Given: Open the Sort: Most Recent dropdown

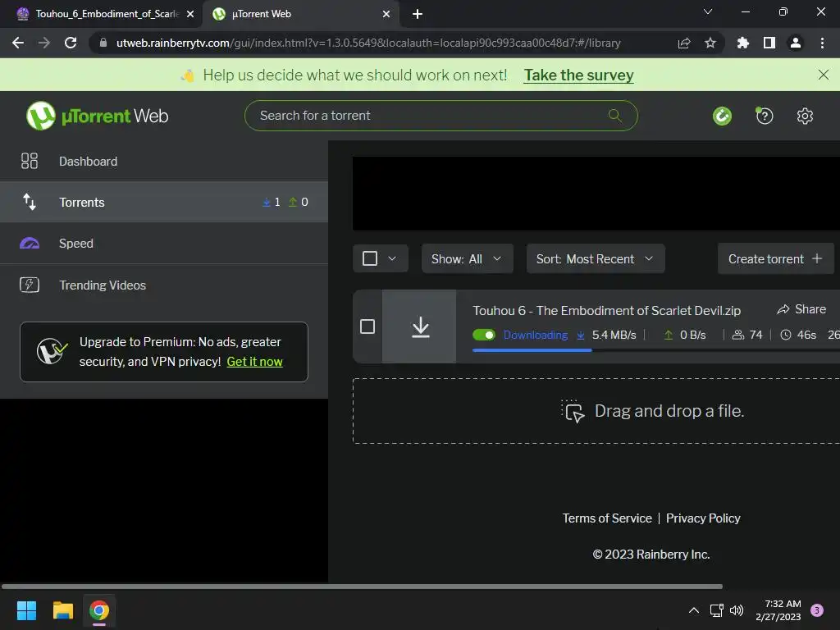Looking at the screenshot, I should coord(596,258).
